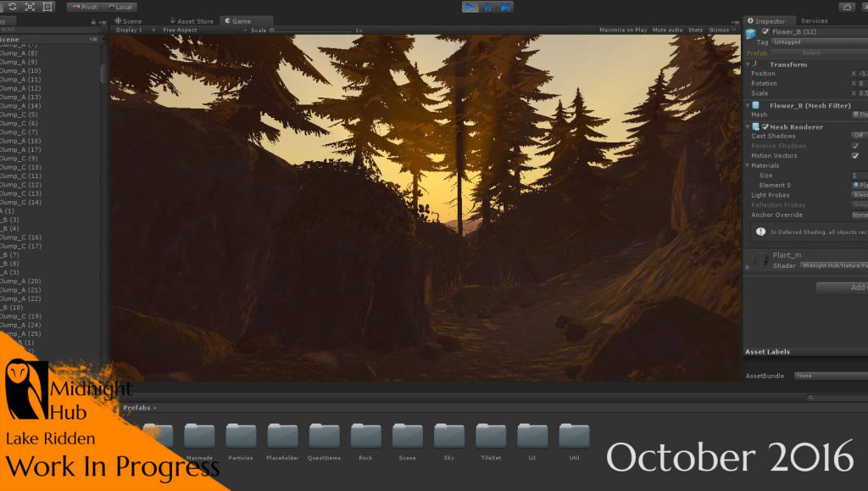Click the Play button
The image size is (868, 491).
click(x=470, y=7)
